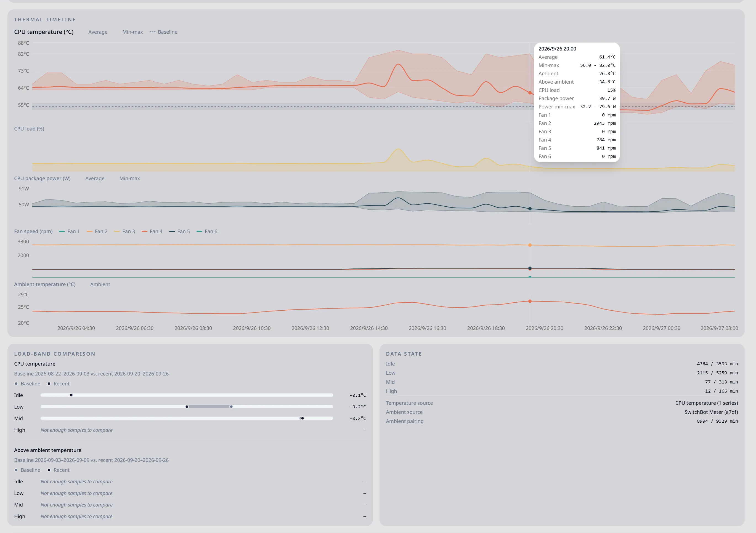756x533 pixels.
Task: Click the Fan 2 orange marker at 20:00
Action: pyautogui.click(x=530, y=245)
